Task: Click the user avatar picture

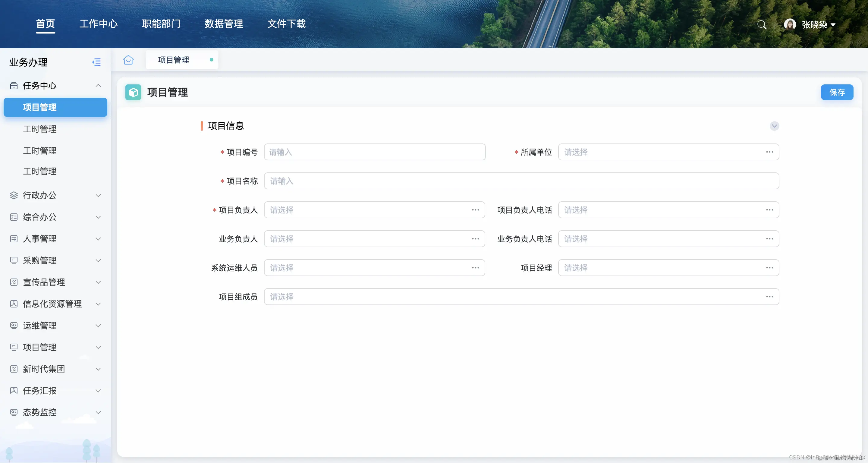Action: [x=790, y=24]
